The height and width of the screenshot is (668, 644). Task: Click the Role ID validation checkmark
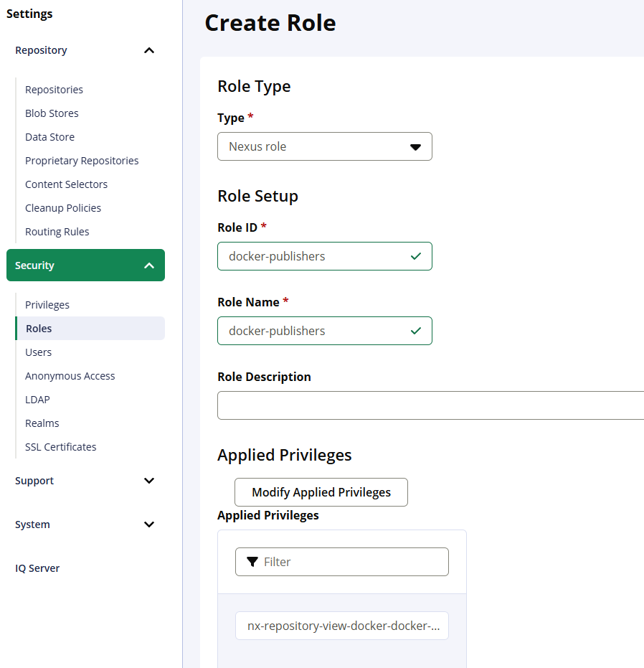click(416, 256)
